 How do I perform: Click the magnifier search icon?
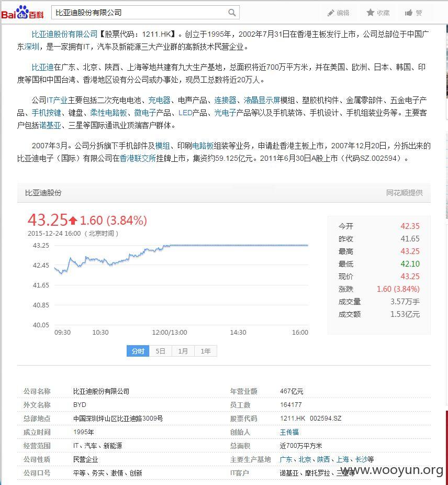coord(231,13)
